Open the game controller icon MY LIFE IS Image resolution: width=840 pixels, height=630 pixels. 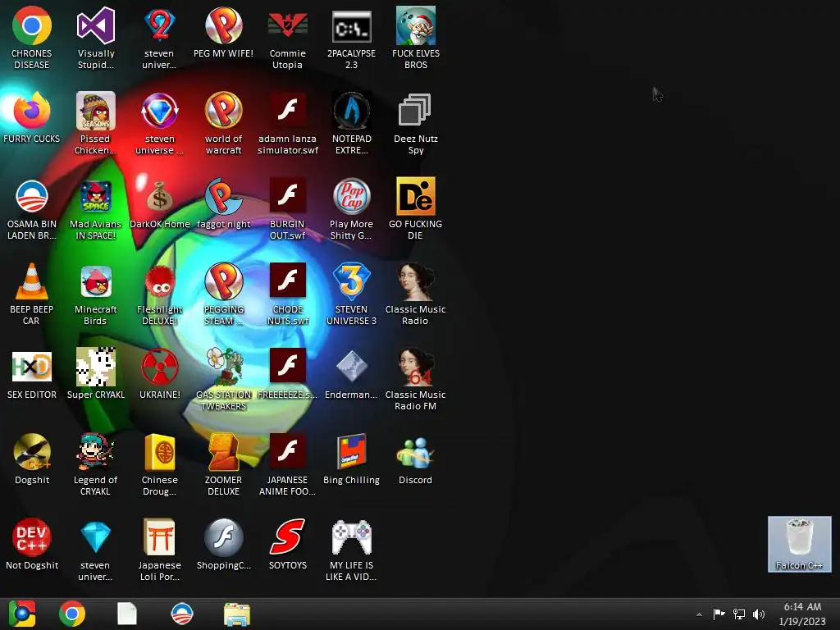pyautogui.click(x=351, y=537)
